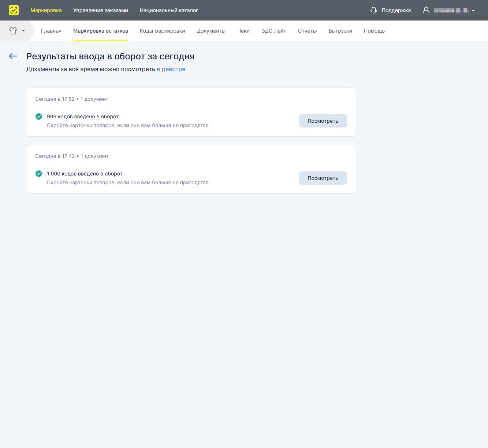This screenshot has width=488, height=448.
Task: Open the user account dropdown arrow
Action: click(473, 11)
